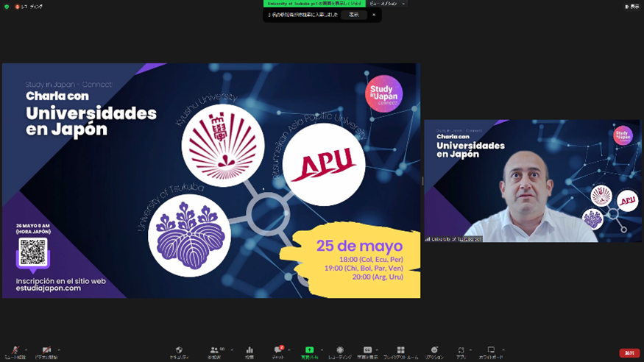The height and width of the screenshot is (362, 644).
Task: Click the University of Tsukuba purple crest
Action: [x=189, y=235]
